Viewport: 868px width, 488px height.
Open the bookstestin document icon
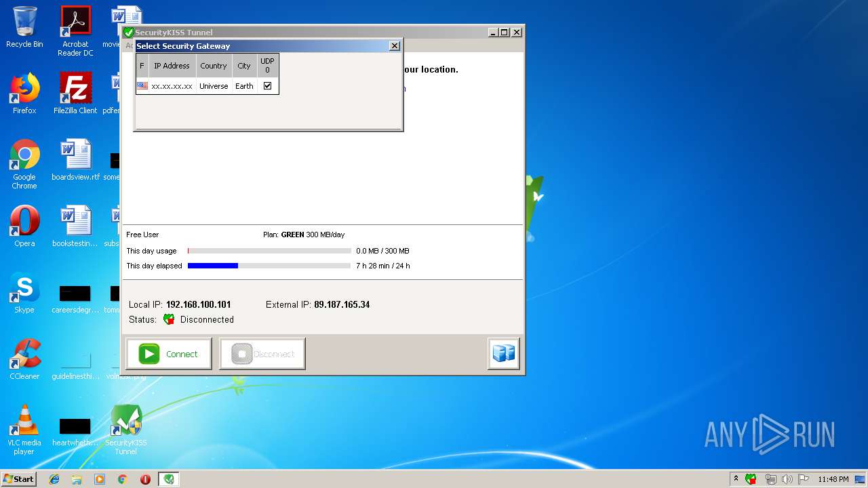(75, 226)
